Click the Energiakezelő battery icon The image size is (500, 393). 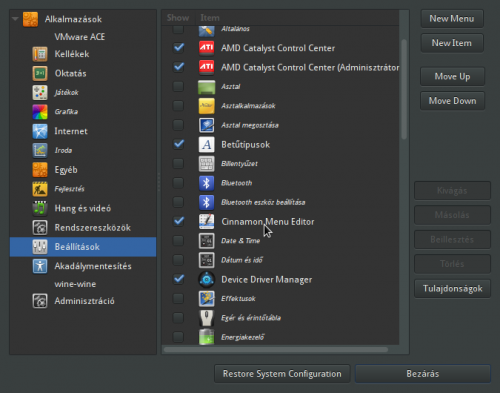coord(206,337)
